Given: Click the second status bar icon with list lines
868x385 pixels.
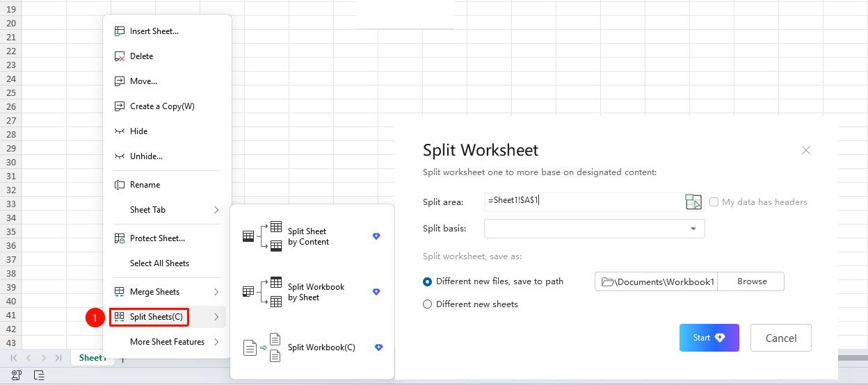Looking at the screenshot, I should point(39,375).
